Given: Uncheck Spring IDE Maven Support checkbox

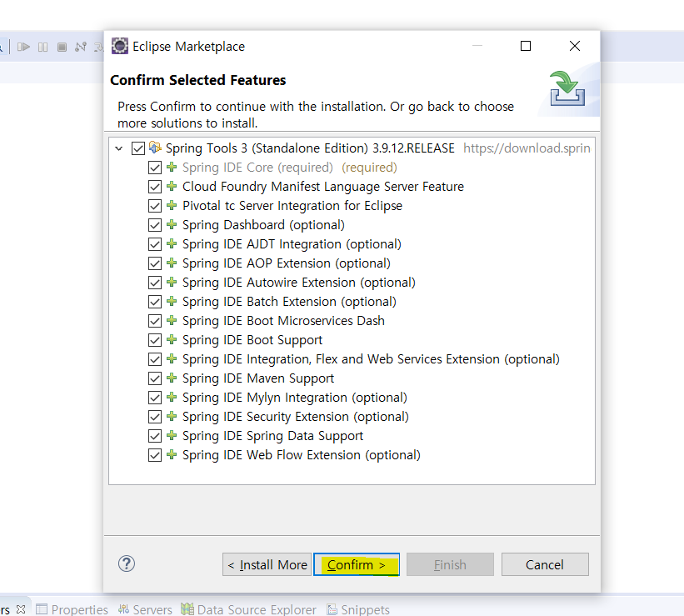Looking at the screenshot, I should click(155, 378).
